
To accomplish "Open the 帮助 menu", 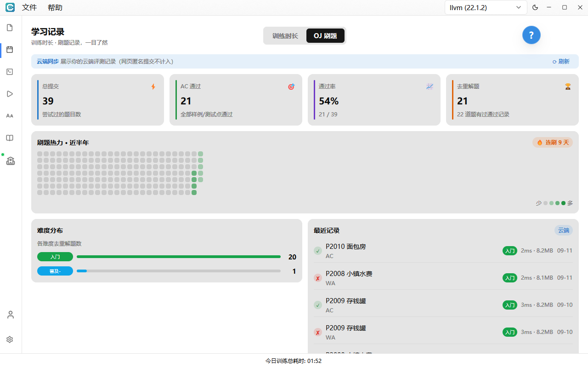I will click(x=55, y=7).
